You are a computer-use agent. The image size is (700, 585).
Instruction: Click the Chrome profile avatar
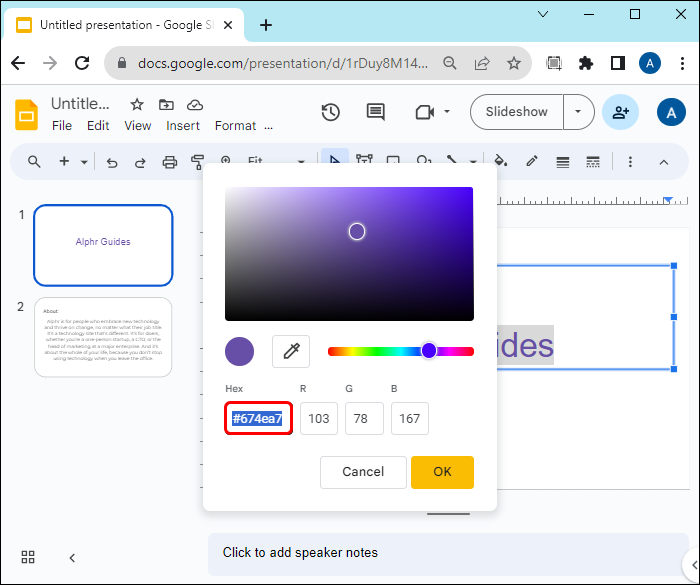pyautogui.click(x=650, y=63)
